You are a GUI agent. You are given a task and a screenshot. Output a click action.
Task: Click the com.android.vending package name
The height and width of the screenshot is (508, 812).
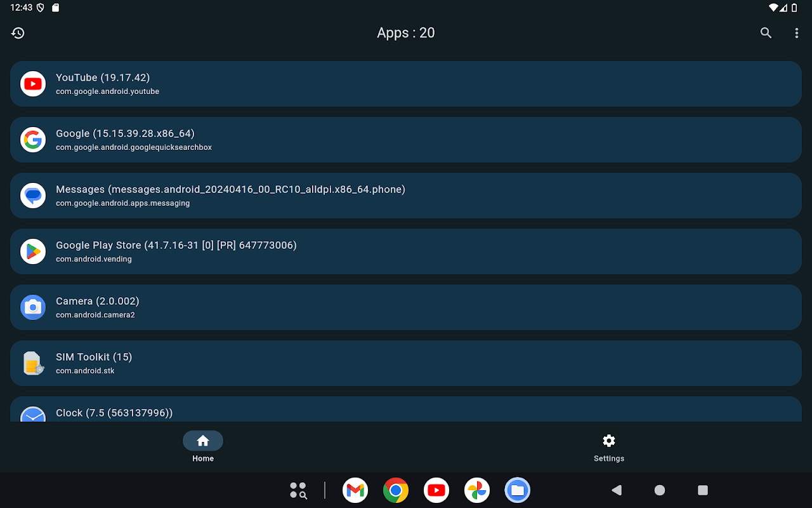pos(94,259)
